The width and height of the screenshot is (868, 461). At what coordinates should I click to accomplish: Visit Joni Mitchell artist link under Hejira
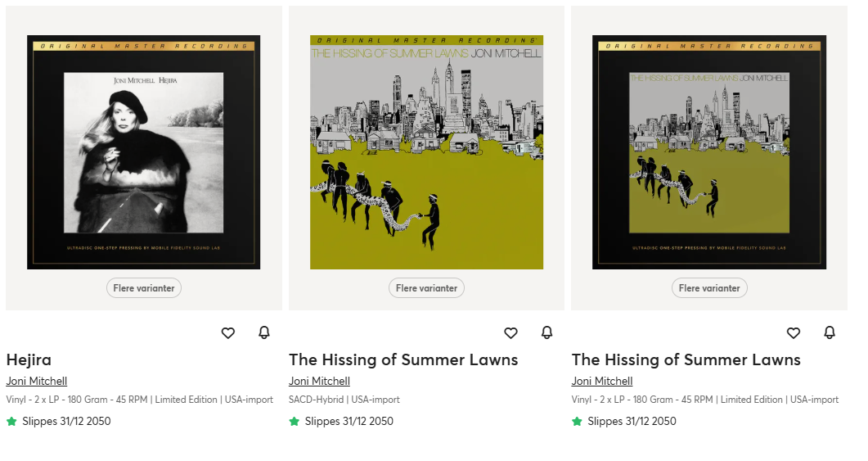pyautogui.click(x=37, y=381)
